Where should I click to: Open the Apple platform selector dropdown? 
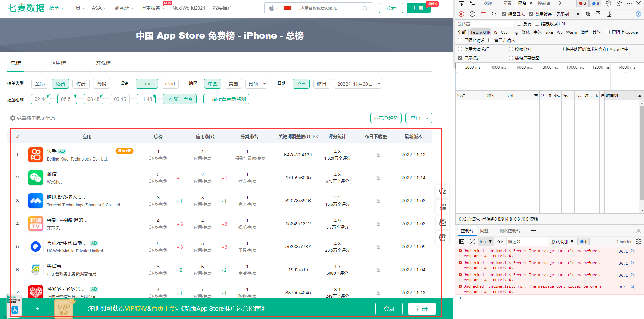pos(273,8)
